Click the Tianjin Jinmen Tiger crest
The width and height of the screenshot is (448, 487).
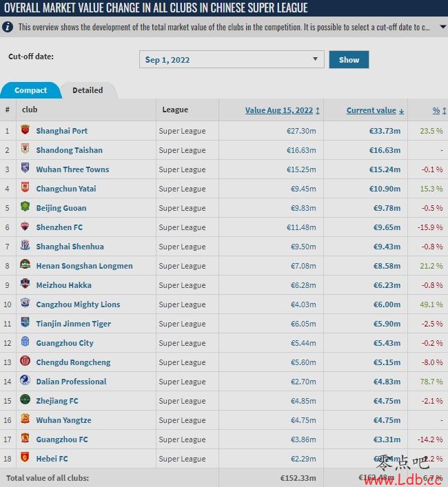point(26,322)
